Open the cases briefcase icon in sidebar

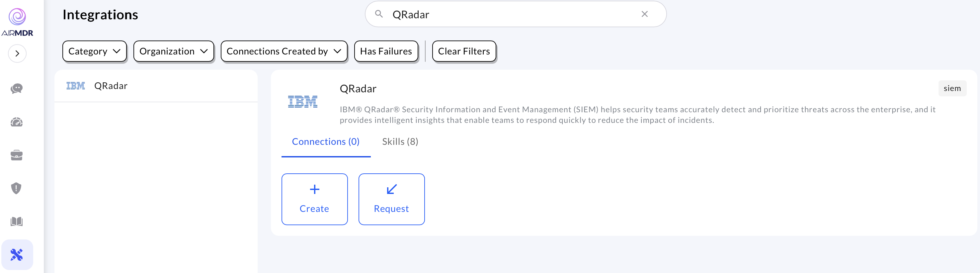coord(17,155)
